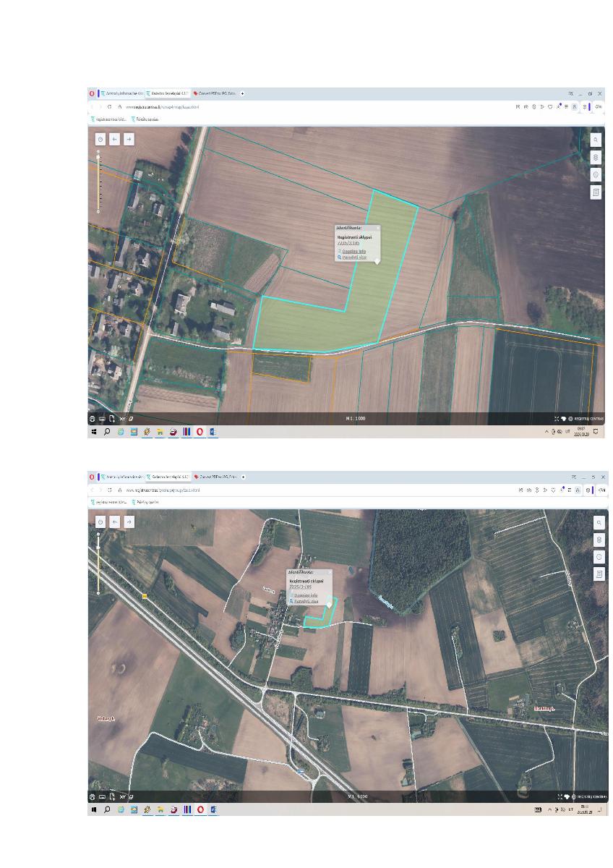The width and height of the screenshot is (613, 868).
Task: Switch to the Convert PDF tab in lower browser
Action: [x=215, y=477]
